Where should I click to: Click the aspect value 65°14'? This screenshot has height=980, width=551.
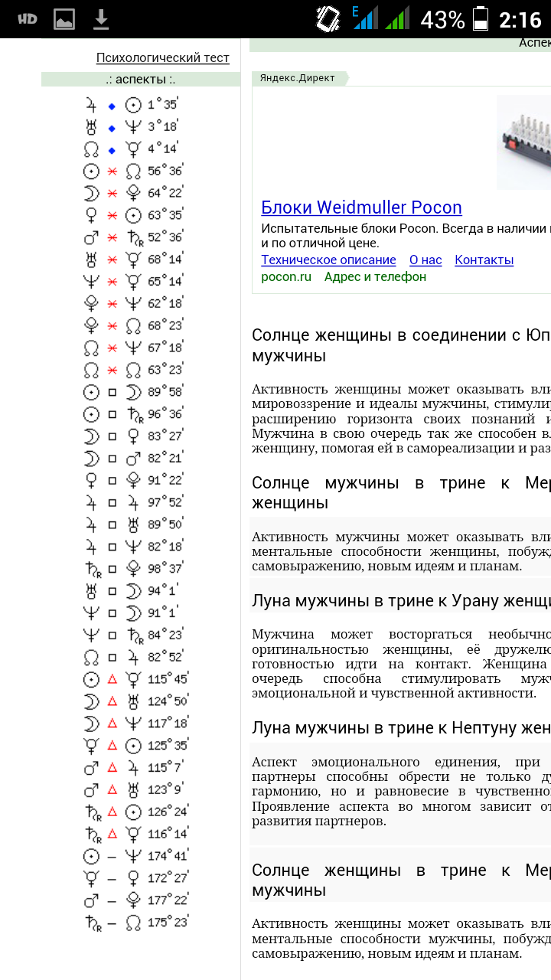pyautogui.click(x=165, y=282)
